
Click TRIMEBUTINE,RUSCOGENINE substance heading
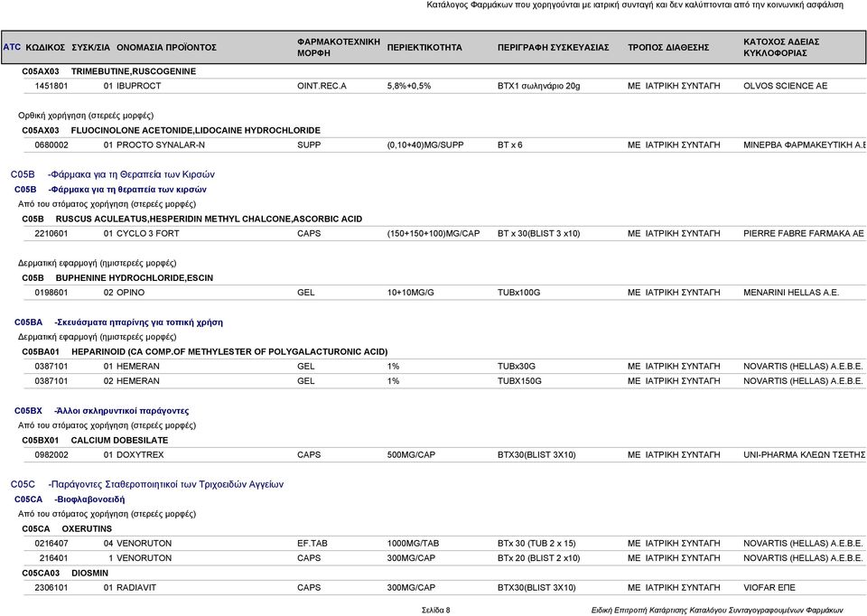point(134,71)
